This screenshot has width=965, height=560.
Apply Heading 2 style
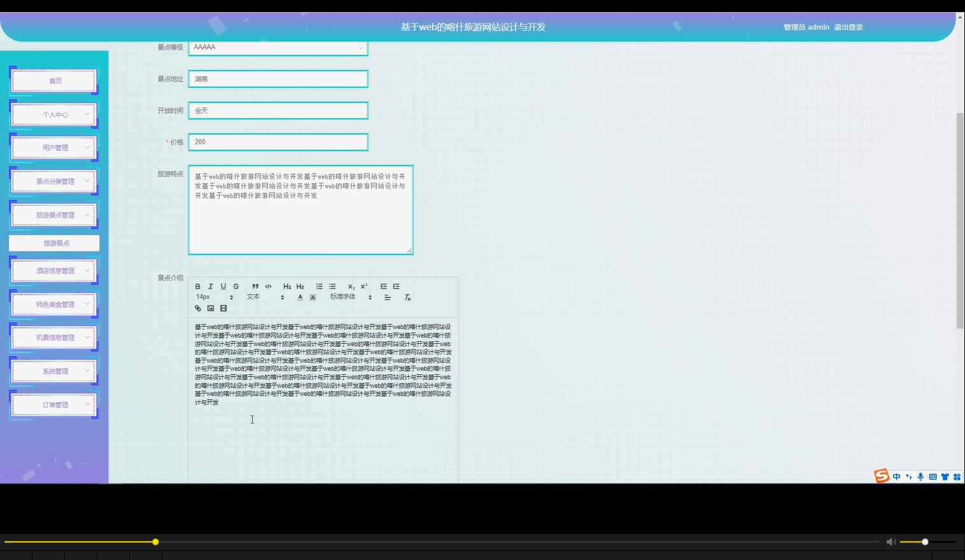tap(300, 286)
